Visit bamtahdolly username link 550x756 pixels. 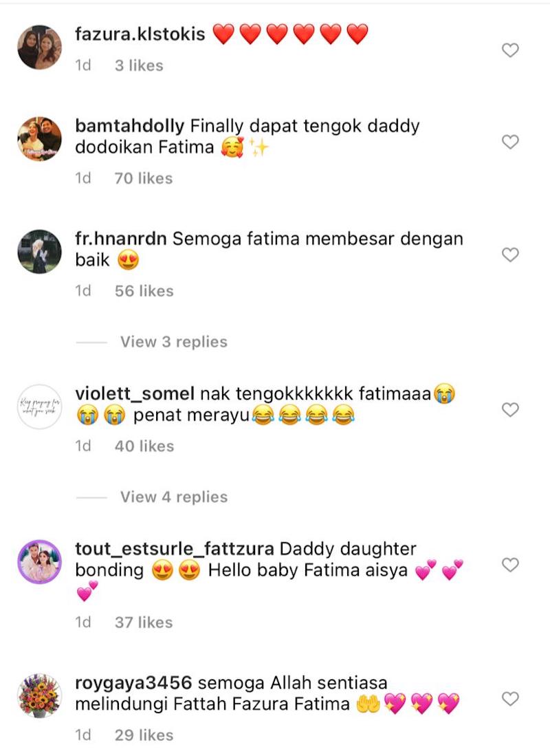130,127
